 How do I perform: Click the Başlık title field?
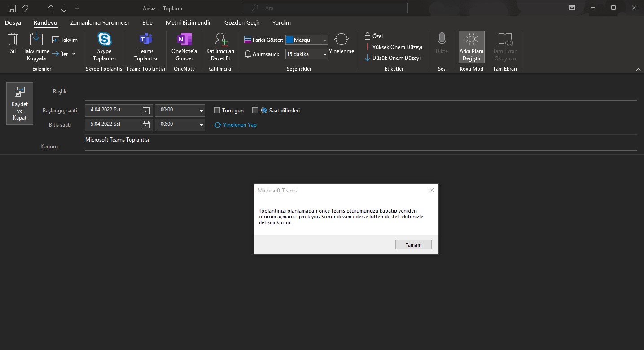pyautogui.click(x=361, y=92)
